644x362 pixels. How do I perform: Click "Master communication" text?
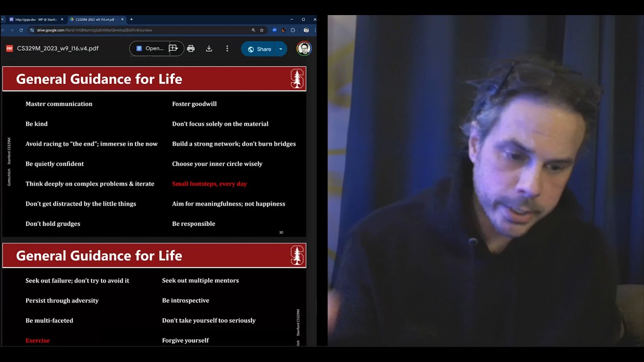coord(59,104)
